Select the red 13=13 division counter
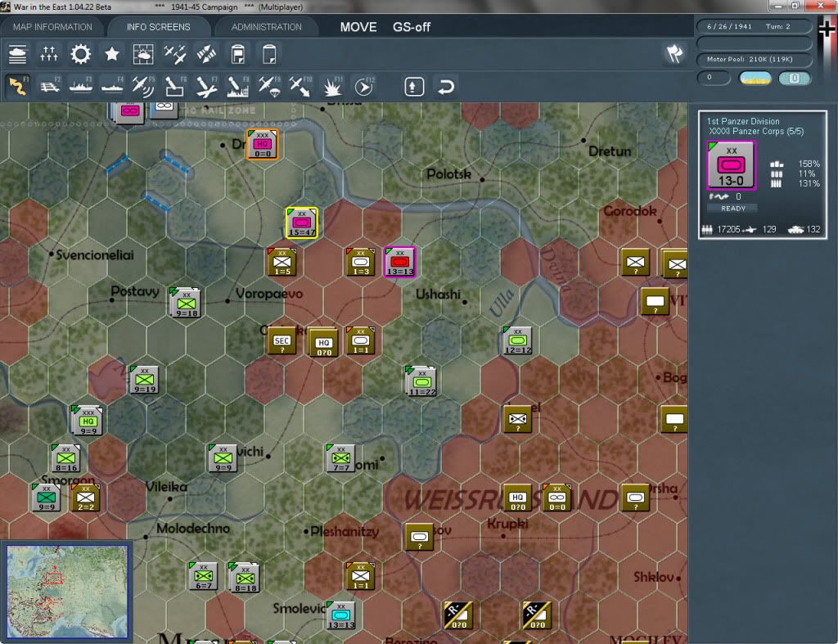The width and height of the screenshot is (838, 644). pyautogui.click(x=399, y=262)
